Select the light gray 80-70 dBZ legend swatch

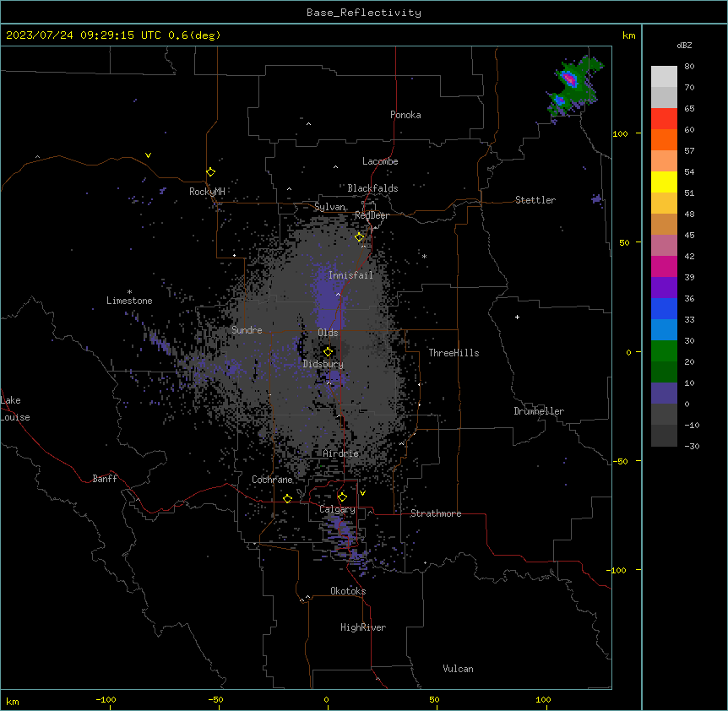pos(664,76)
